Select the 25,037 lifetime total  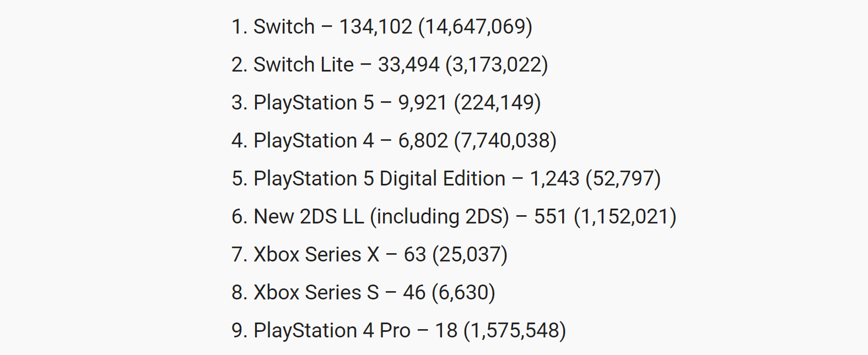pyautogui.click(x=470, y=254)
